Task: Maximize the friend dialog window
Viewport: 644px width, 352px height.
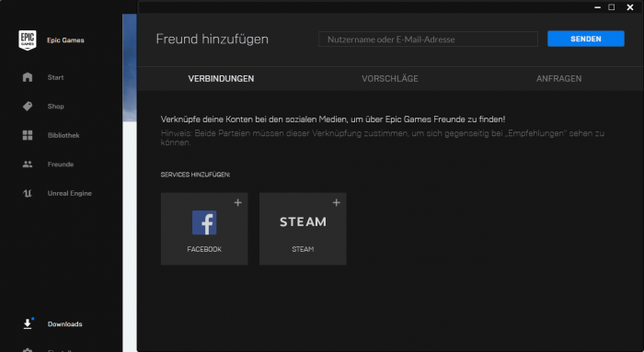Action: tap(612, 7)
